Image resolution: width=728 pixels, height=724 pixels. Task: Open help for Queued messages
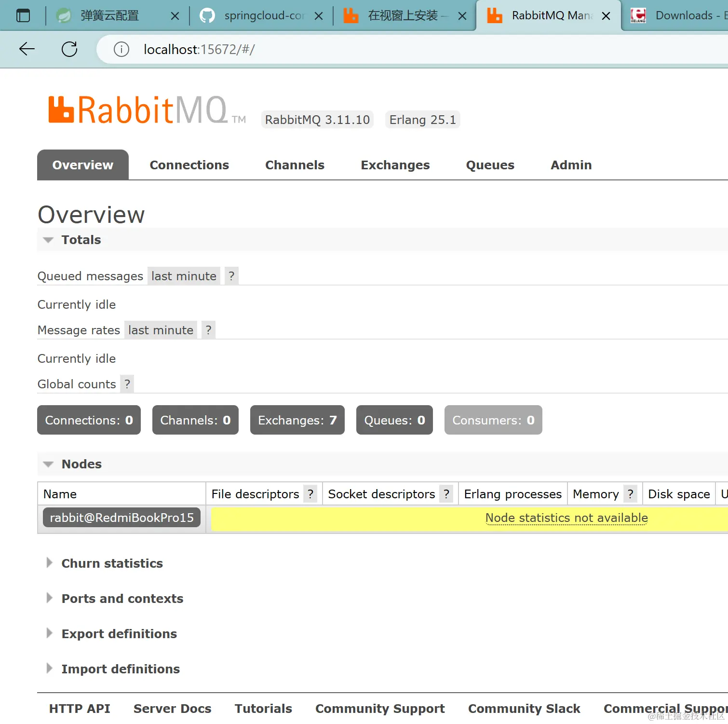click(x=231, y=276)
